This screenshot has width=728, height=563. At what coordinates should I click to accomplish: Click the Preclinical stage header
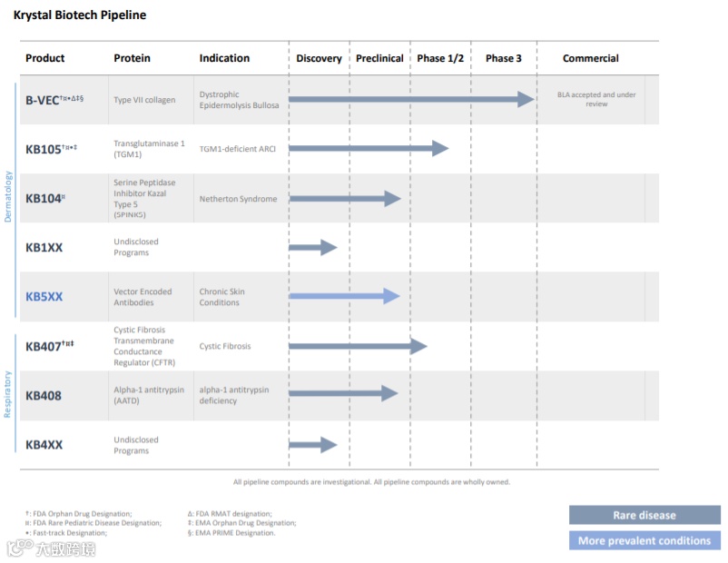[379, 58]
